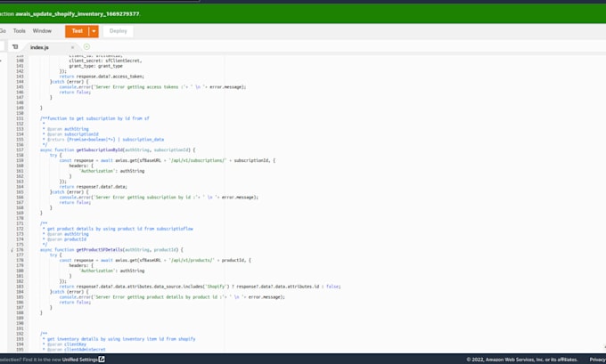
Task: Click '@param authString' on line 153
Action: (x=66, y=129)
